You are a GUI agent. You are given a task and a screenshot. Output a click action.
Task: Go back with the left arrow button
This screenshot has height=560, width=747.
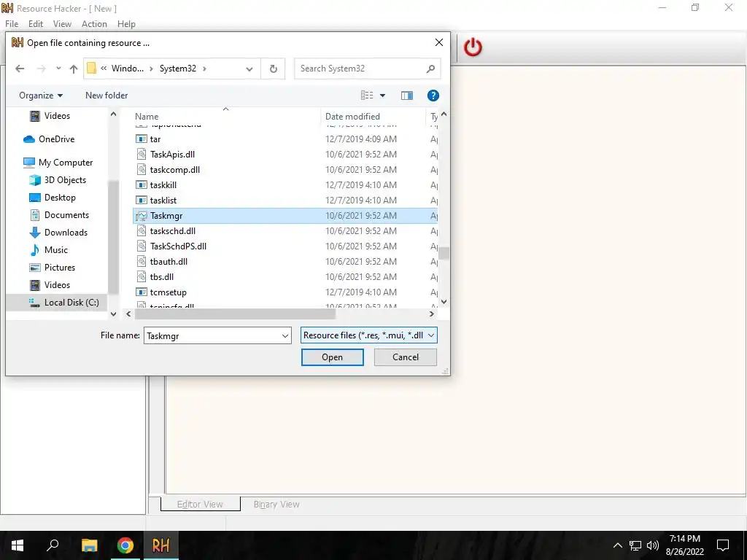20,69
